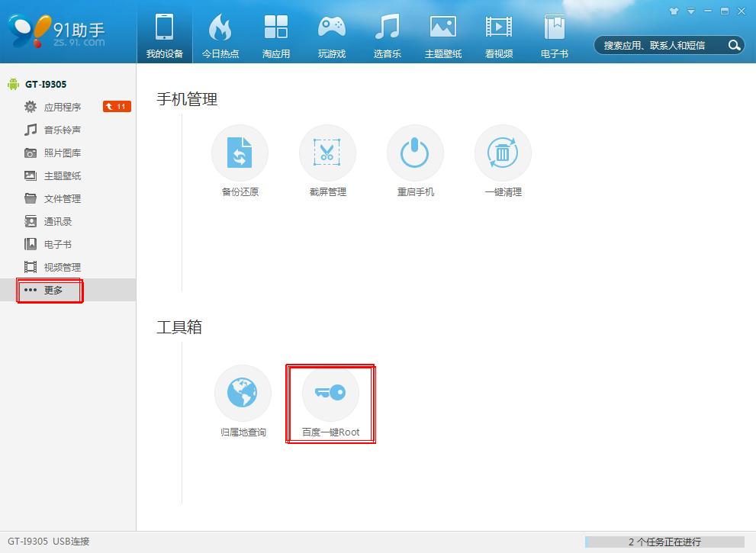Open the 选音乐 music tab

388,36
